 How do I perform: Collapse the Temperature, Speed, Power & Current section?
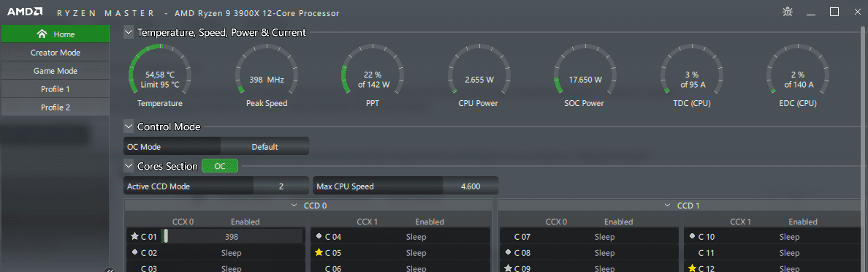point(129,33)
